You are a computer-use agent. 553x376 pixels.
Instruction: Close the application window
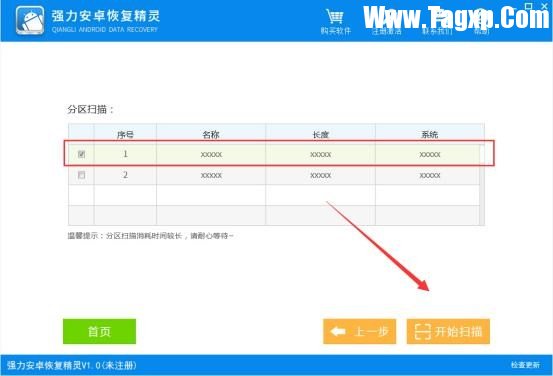tap(544, 6)
